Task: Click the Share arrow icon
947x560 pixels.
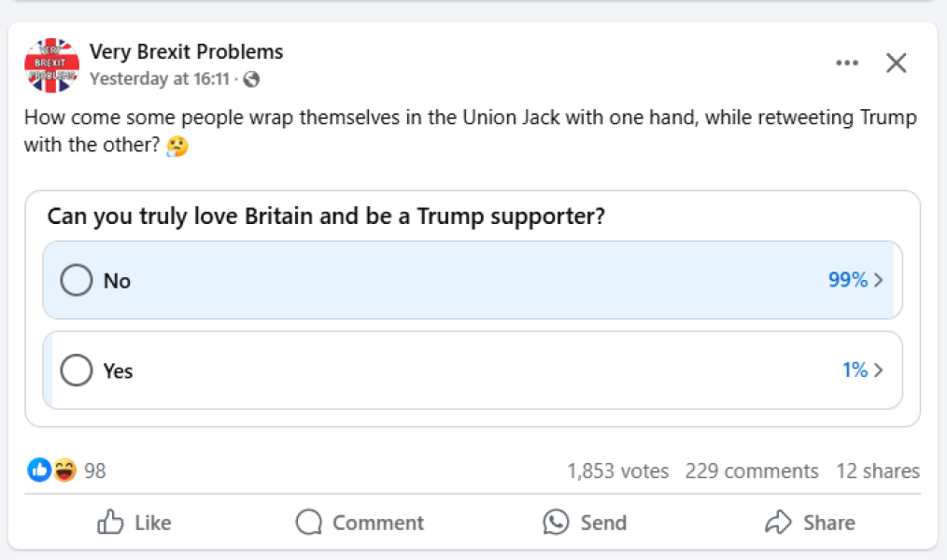Action: coord(778,523)
